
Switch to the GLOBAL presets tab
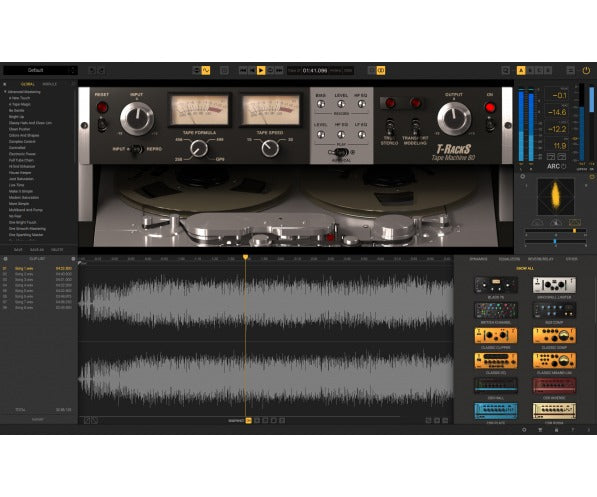click(x=28, y=84)
